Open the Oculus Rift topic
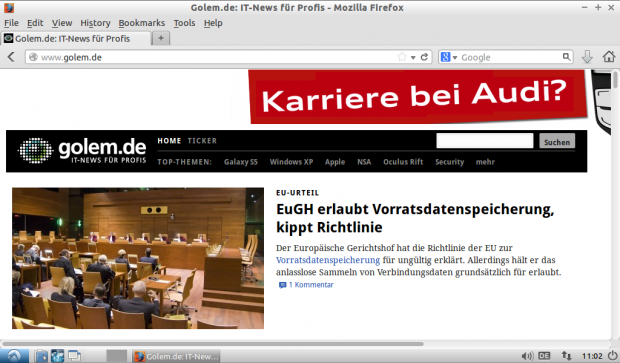The height and width of the screenshot is (363, 620). coord(403,162)
